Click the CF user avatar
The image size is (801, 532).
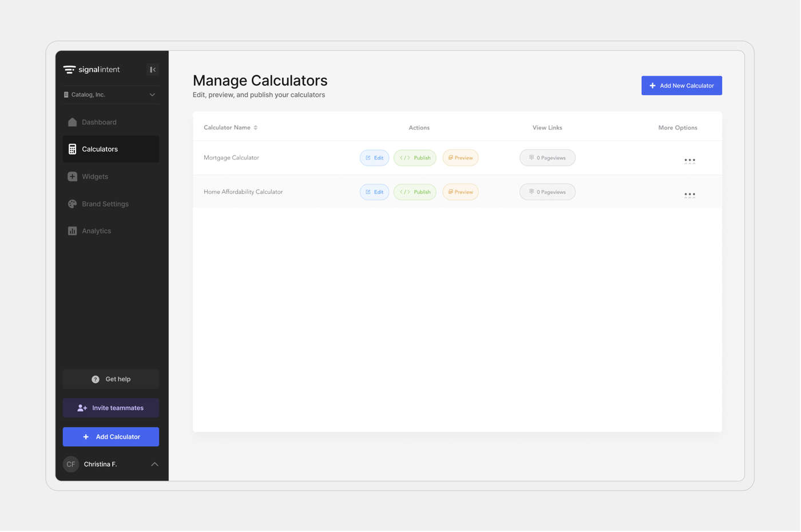(x=71, y=464)
